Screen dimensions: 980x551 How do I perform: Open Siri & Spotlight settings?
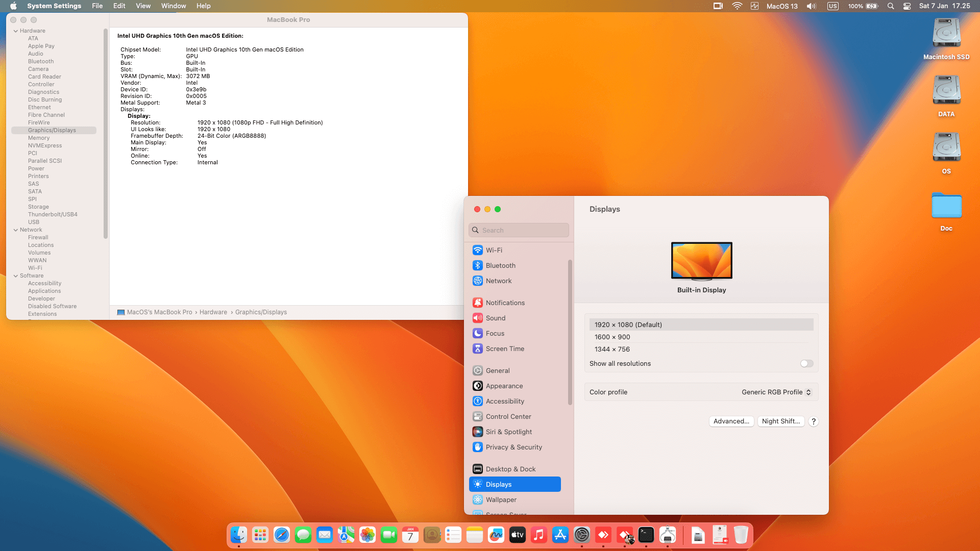[508, 432]
